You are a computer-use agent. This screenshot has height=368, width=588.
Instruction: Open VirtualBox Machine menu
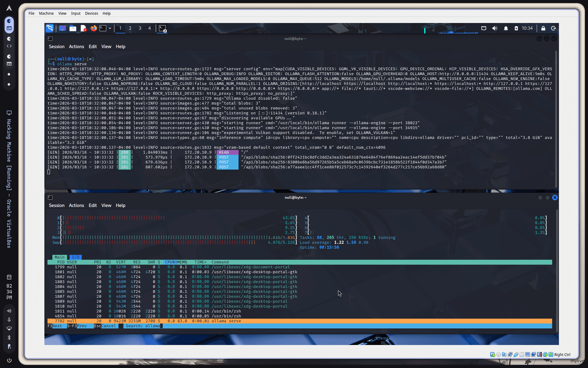pos(47,13)
